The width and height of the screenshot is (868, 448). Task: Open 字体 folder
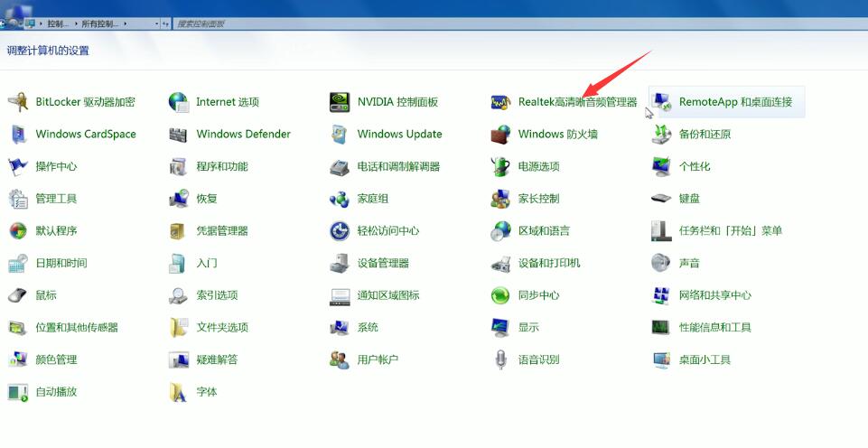(x=193, y=391)
